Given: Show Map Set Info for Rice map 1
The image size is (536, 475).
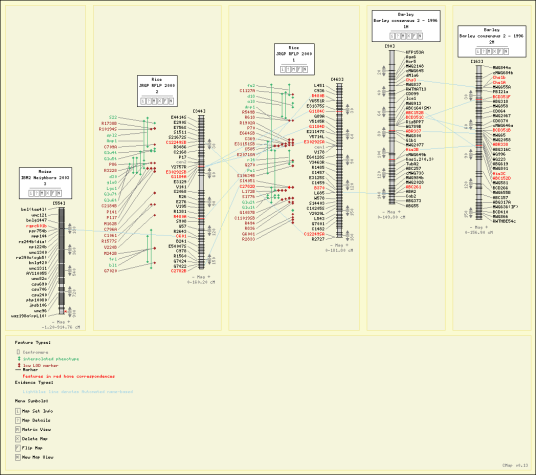Looking at the screenshot, I should tap(282, 69).
